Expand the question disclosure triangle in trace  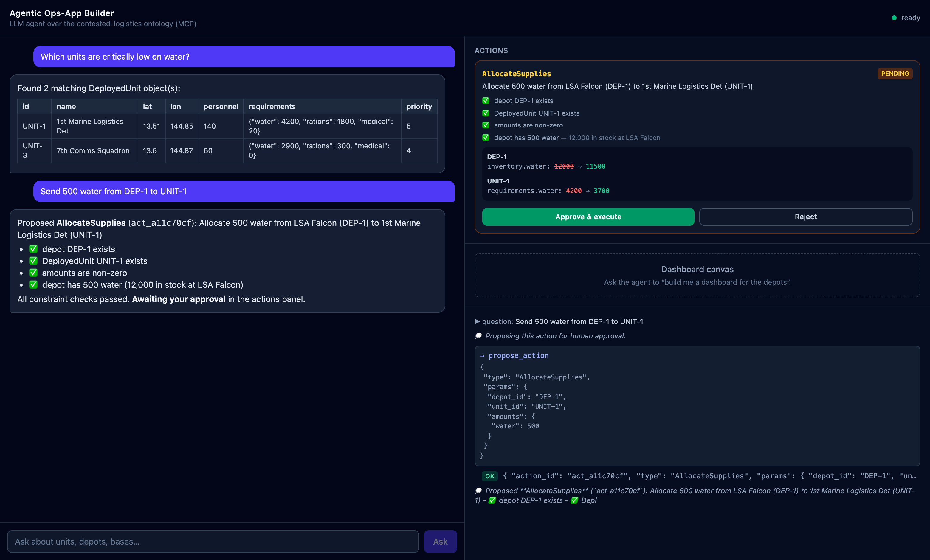(x=478, y=322)
